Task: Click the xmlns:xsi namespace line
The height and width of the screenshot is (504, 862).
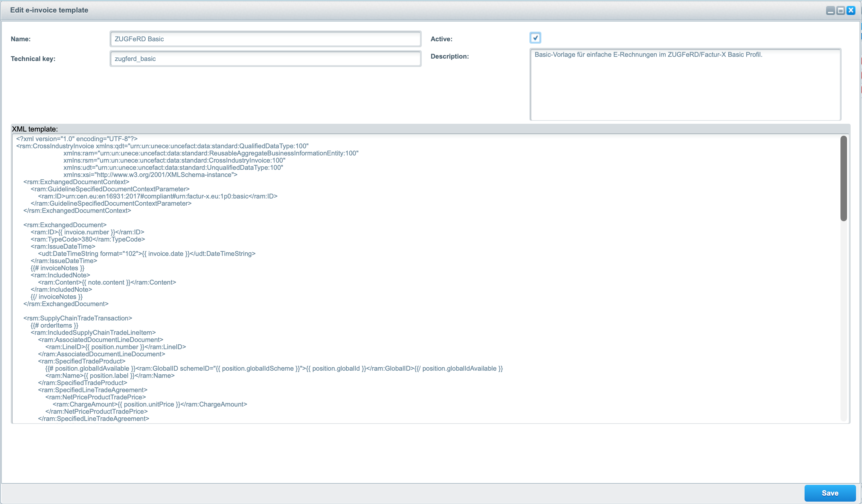Action: click(150, 175)
